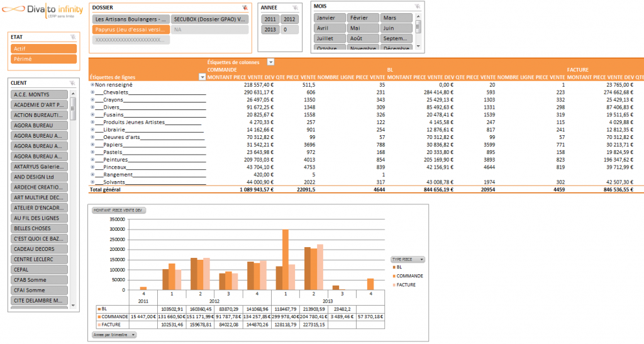Filter client CEPAL
Screen dimensions: 644x344
pos(40,270)
